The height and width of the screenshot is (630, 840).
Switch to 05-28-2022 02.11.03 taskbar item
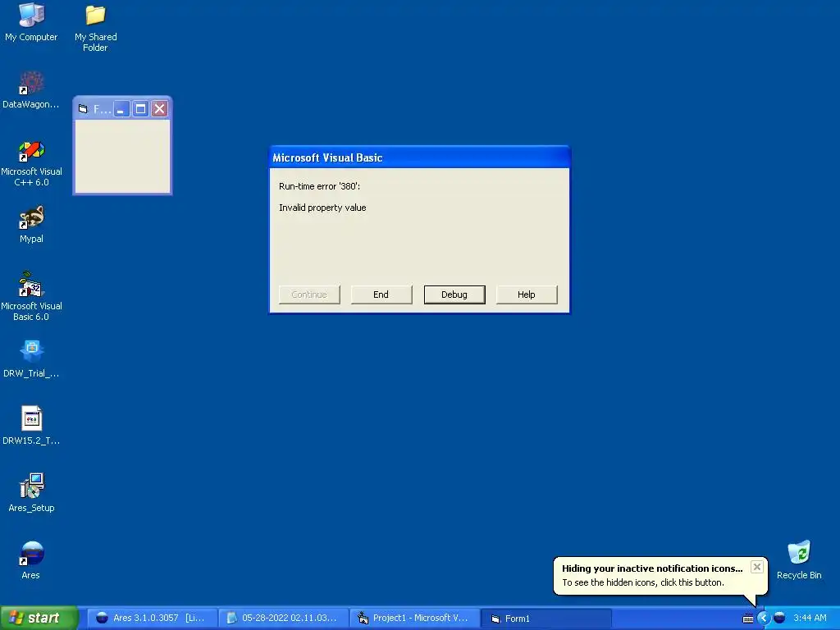(283, 619)
